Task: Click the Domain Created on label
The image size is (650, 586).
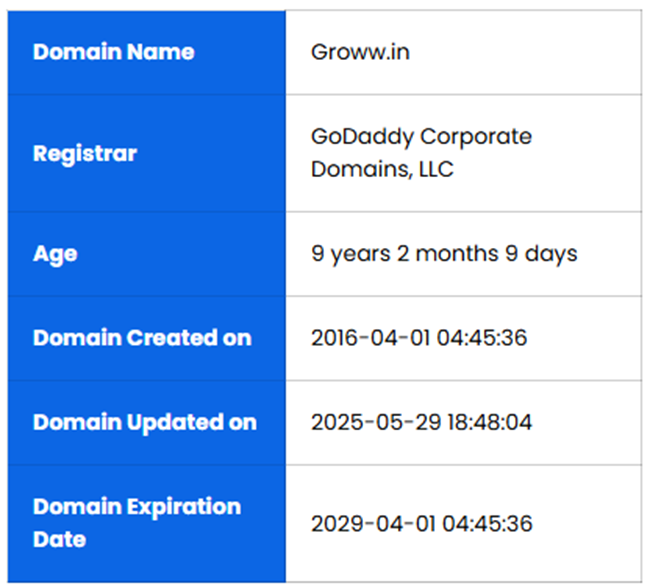Action: pyautogui.click(x=142, y=338)
